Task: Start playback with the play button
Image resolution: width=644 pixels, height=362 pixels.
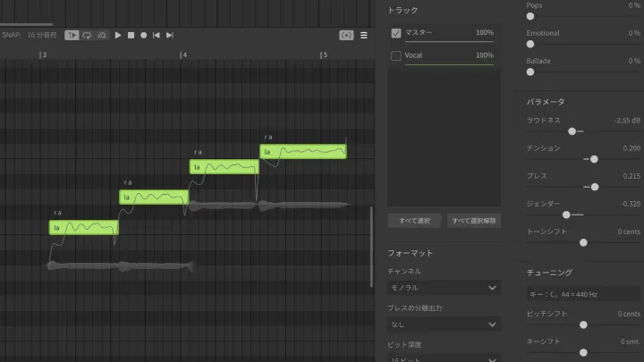Action: [x=118, y=35]
